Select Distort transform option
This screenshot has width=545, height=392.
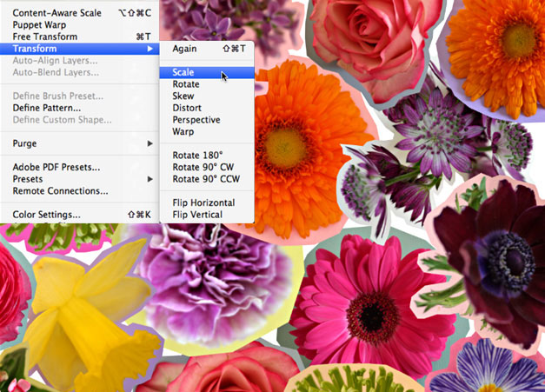pos(207,108)
